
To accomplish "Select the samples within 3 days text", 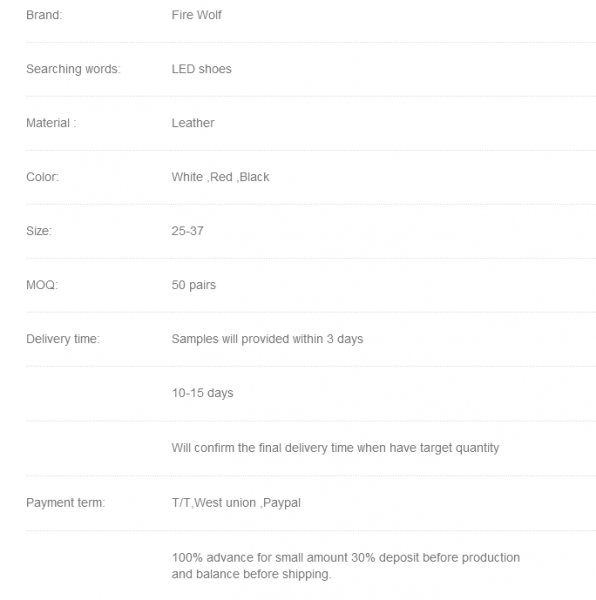I will click(x=267, y=339).
